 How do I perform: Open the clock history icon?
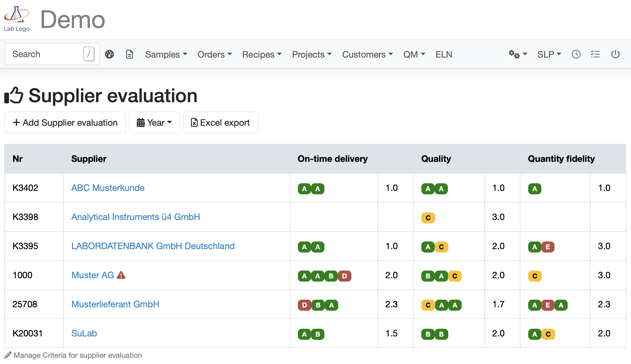(x=576, y=54)
